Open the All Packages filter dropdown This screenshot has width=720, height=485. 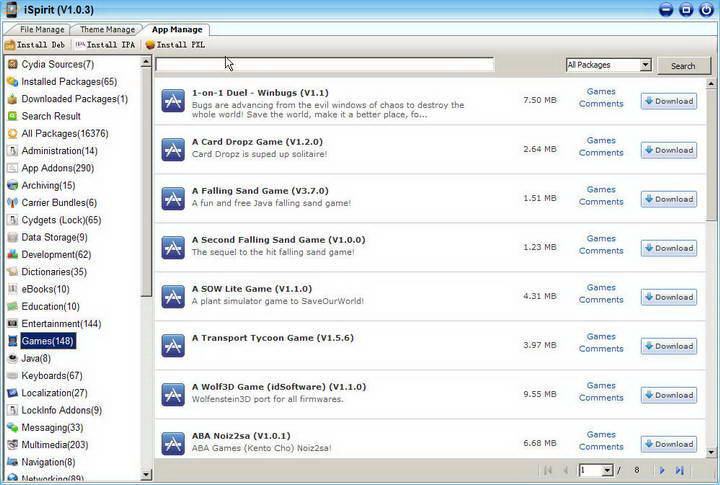(645, 65)
